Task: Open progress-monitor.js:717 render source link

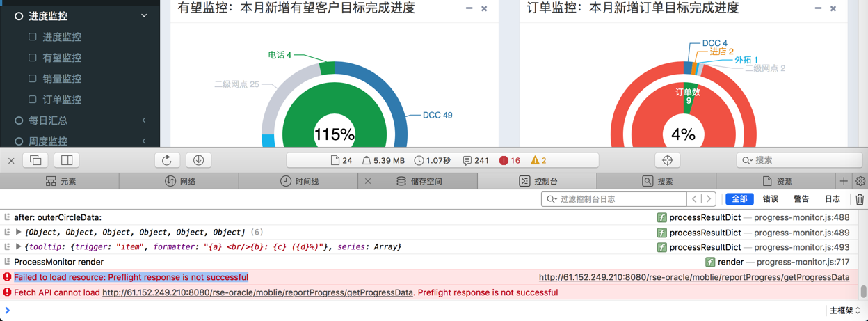Action: [x=803, y=262]
